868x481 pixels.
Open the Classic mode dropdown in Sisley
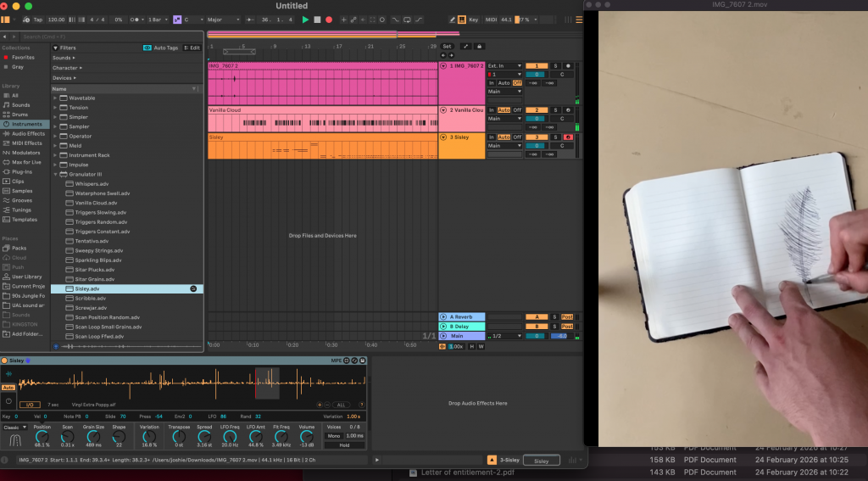click(15, 428)
